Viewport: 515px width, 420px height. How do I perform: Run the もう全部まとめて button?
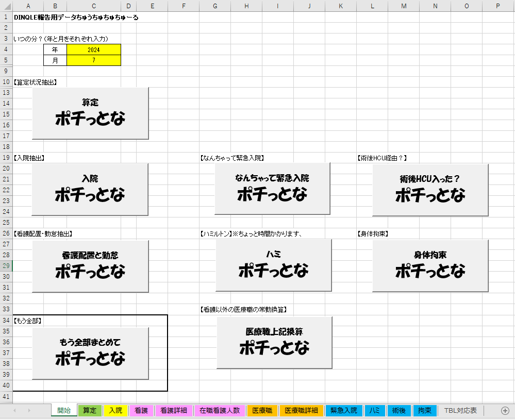(x=90, y=353)
